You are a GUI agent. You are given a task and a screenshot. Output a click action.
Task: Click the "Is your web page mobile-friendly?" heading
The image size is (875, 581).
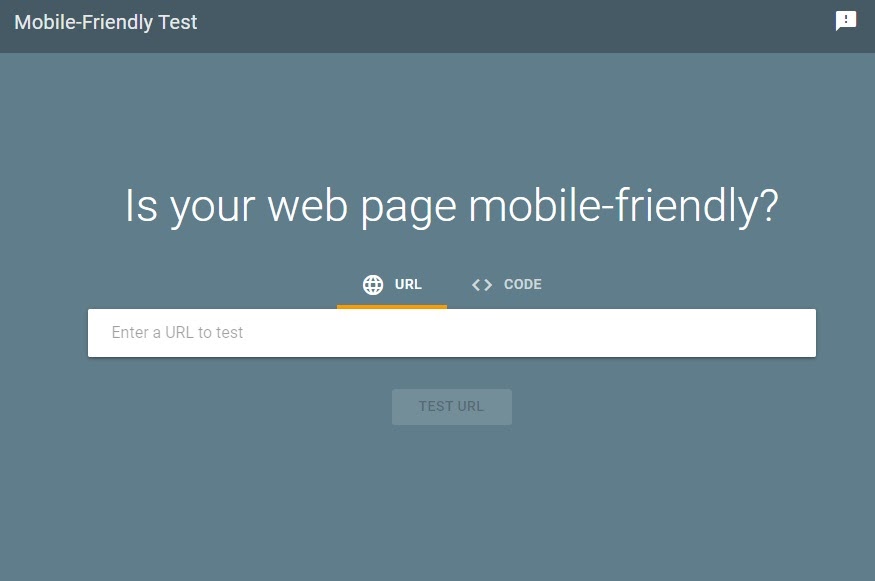[451, 206]
